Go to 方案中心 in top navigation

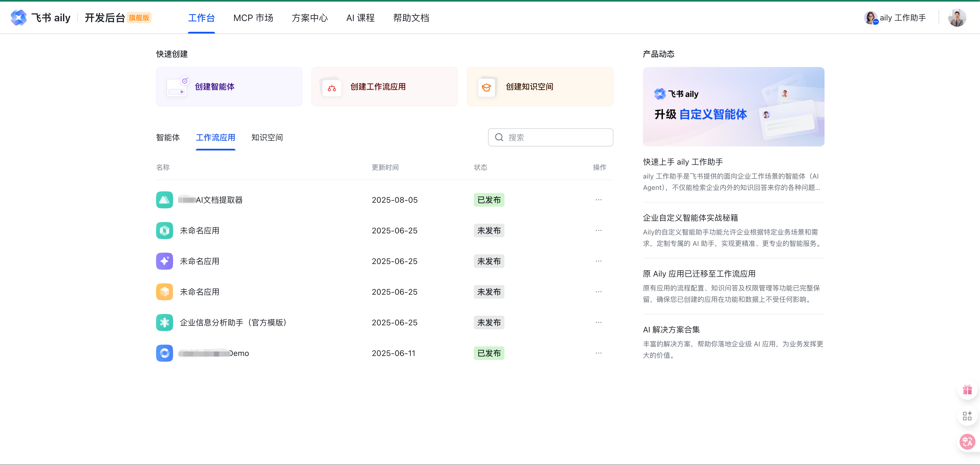pyautogui.click(x=310, y=18)
